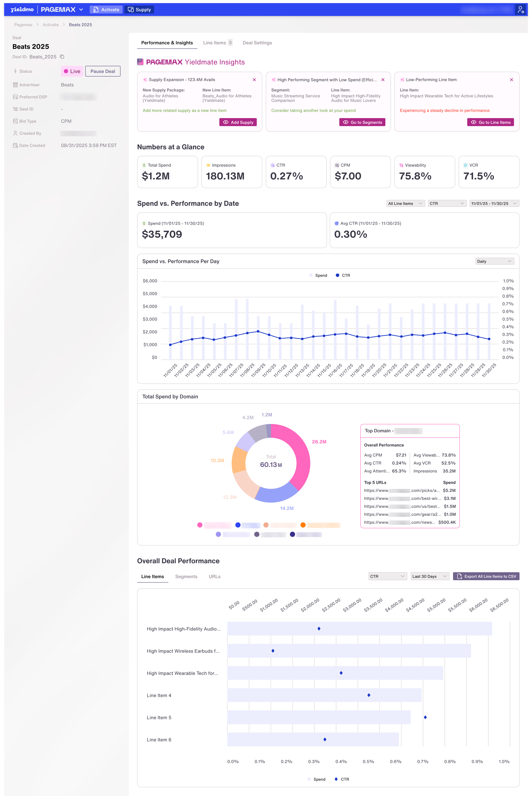Dismiss the Low-Performing Line Item insight card
This screenshot has height=796, width=532.
click(x=511, y=80)
